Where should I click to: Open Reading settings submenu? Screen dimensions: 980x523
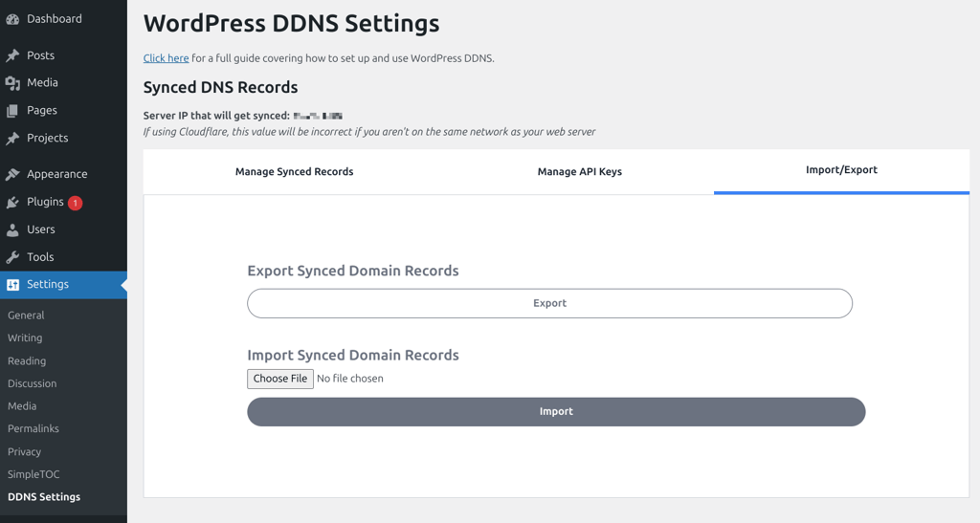click(x=27, y=360)
